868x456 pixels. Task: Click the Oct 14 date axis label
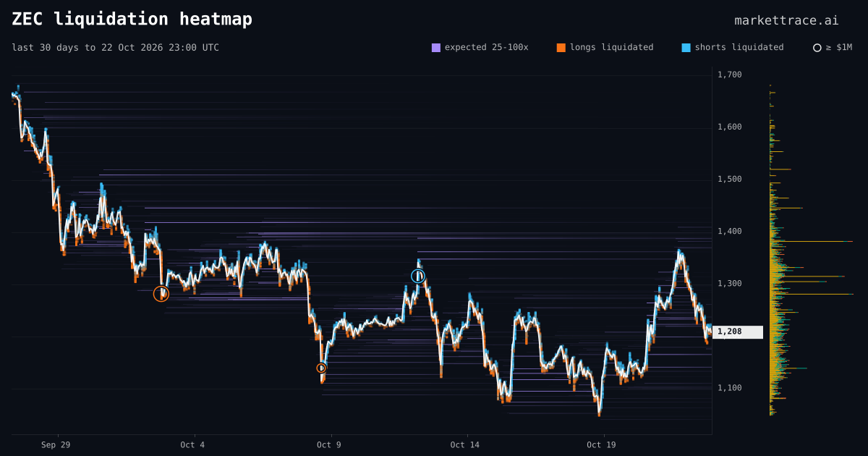coord(464,444)
